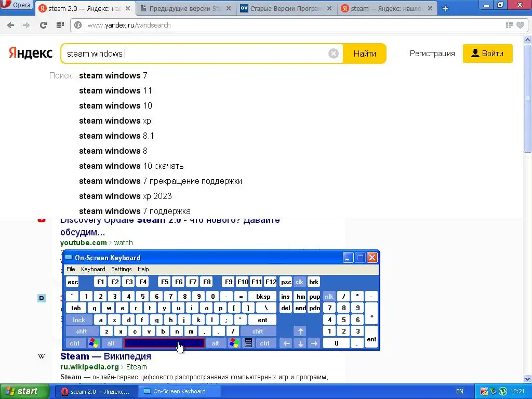Open the Регистрация link
This screenshot has height=399, width=532.
click(432, 54)
